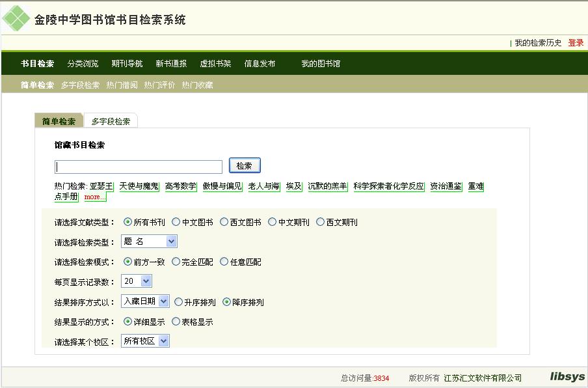
Task: Select 西文期刊 document type radio
Action: 320,222
